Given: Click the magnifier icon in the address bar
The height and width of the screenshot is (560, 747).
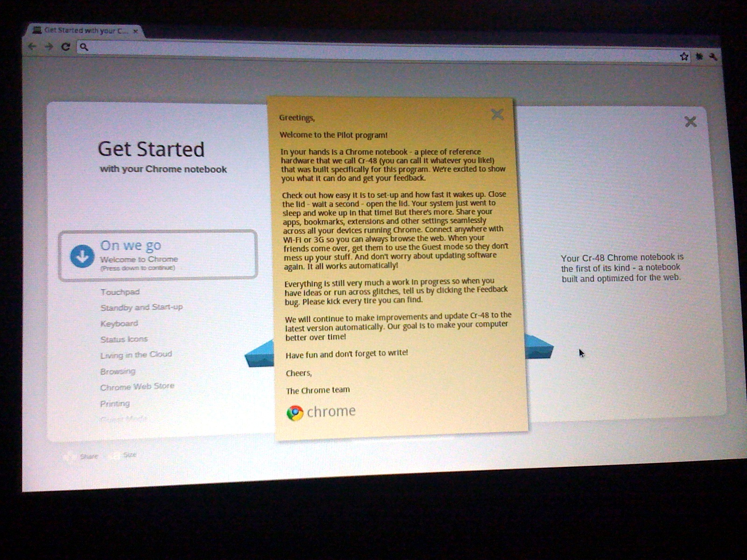Looking at the screenshot, I should coord(84,47).
